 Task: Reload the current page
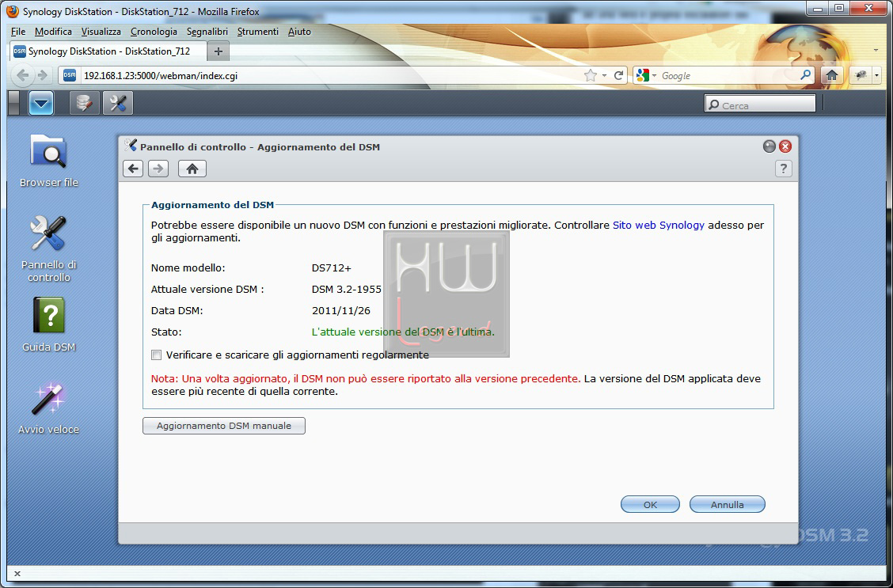(x=618, y=75)
